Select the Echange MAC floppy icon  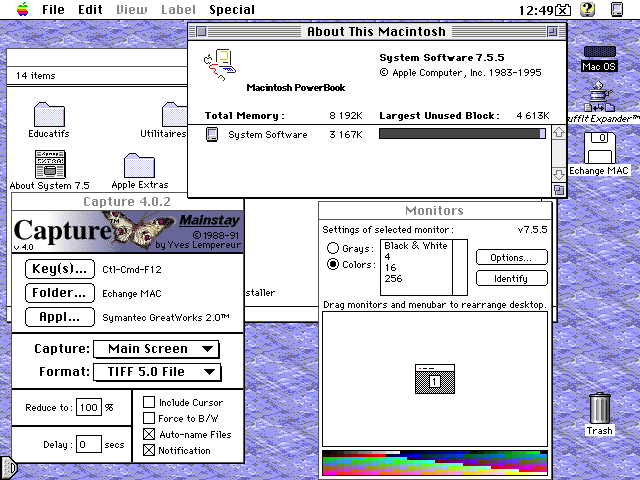click(599, 149)
